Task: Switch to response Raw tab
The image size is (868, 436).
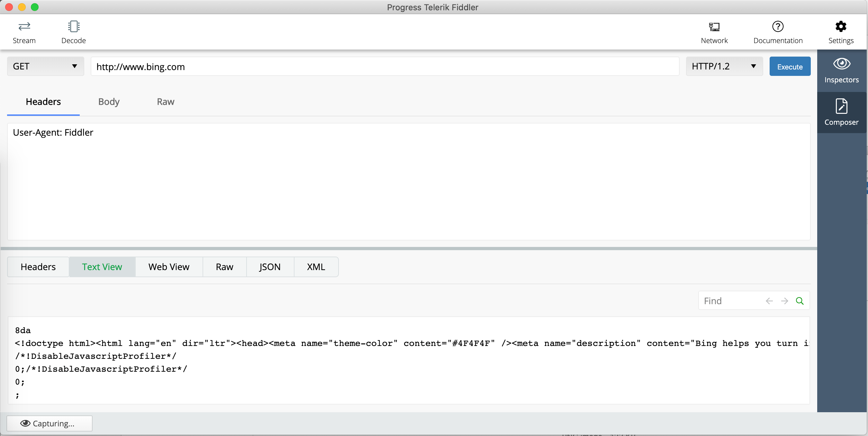Action: (224, 267)
